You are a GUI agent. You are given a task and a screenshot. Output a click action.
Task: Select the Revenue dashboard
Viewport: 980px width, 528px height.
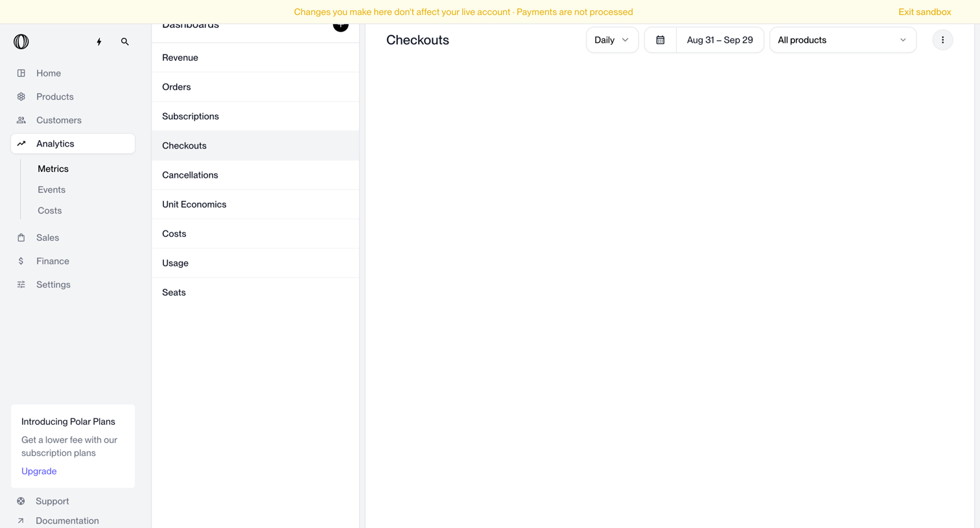pyautogui.click(x=255, y=58)
